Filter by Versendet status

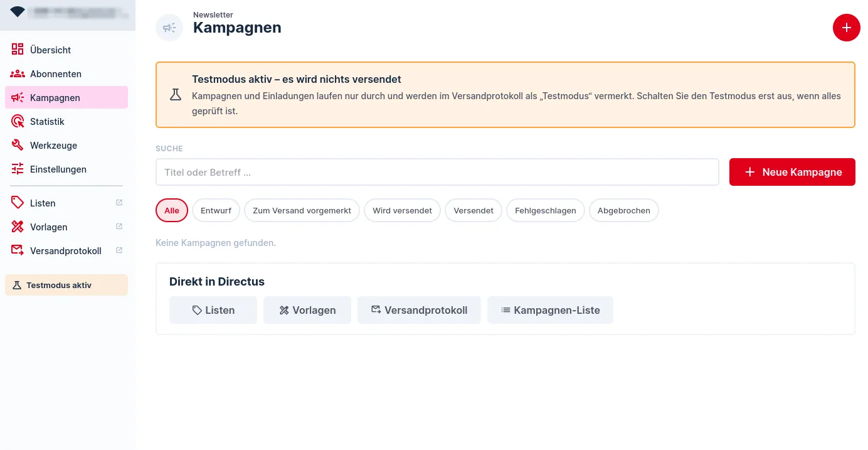(474, 210)
